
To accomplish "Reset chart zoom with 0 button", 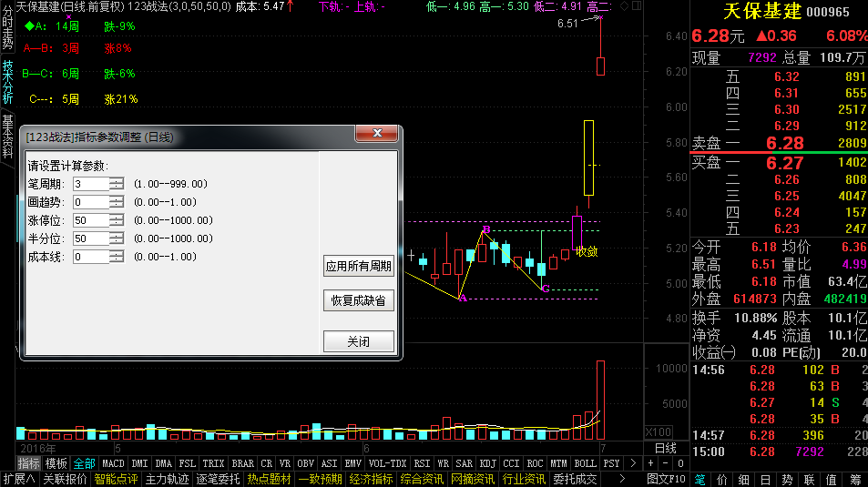I will (x=680, y=463).
